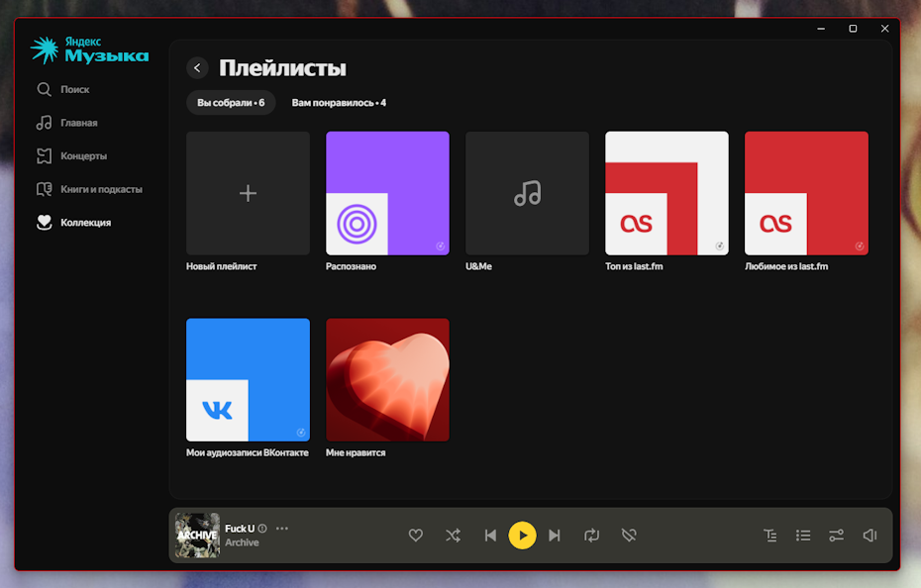
Task: Click the Fuck U track title
Action: 240,529
